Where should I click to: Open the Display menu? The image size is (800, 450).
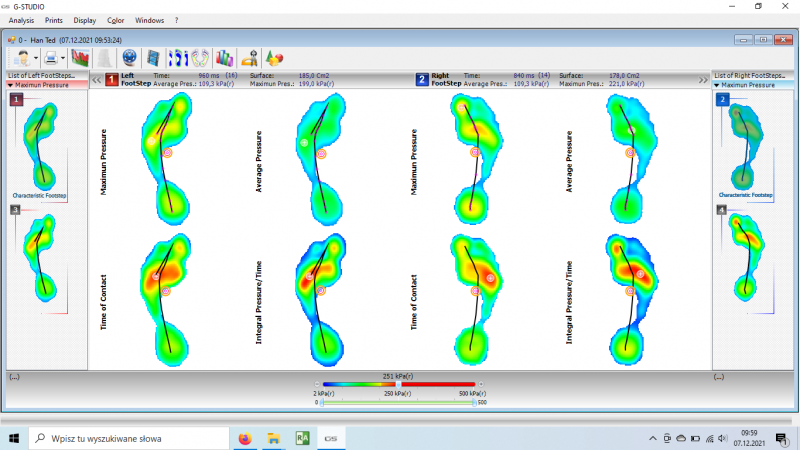point(85,20)
